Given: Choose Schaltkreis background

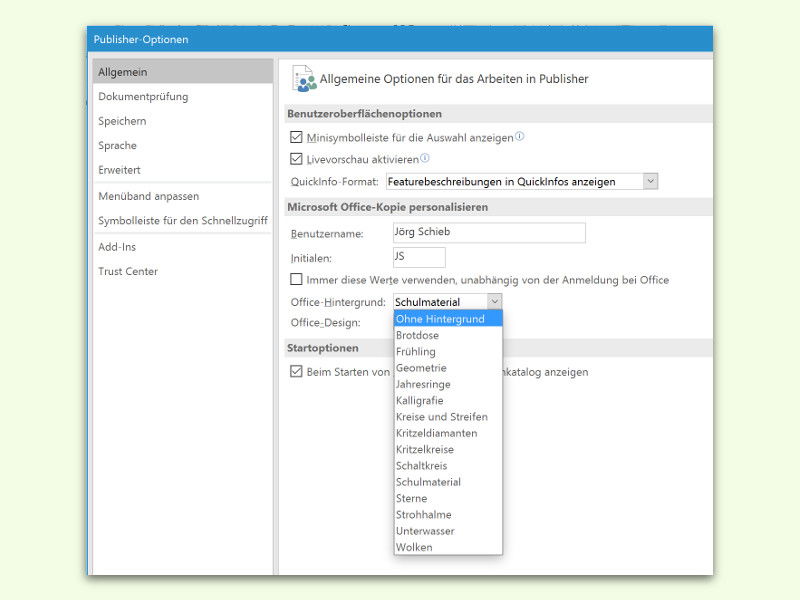Looking at the screenshot, I should tap(448, 466).
